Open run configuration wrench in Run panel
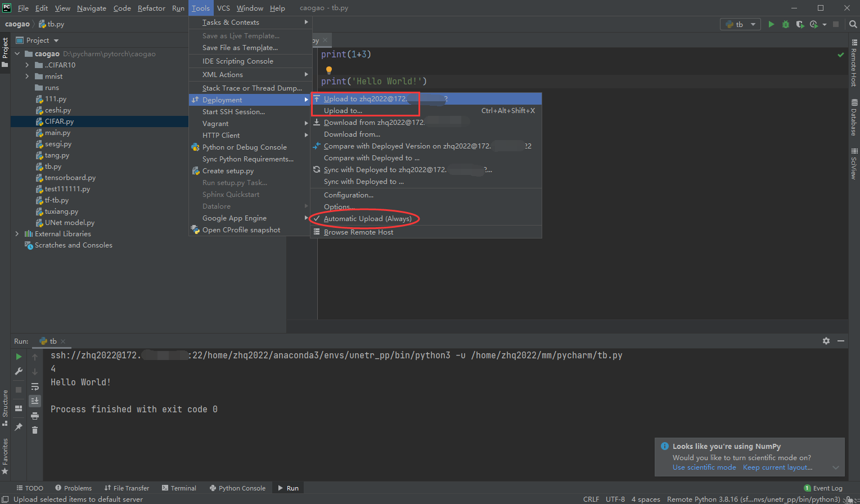Viewport: 860px width, 504px height. click(19, 371)
